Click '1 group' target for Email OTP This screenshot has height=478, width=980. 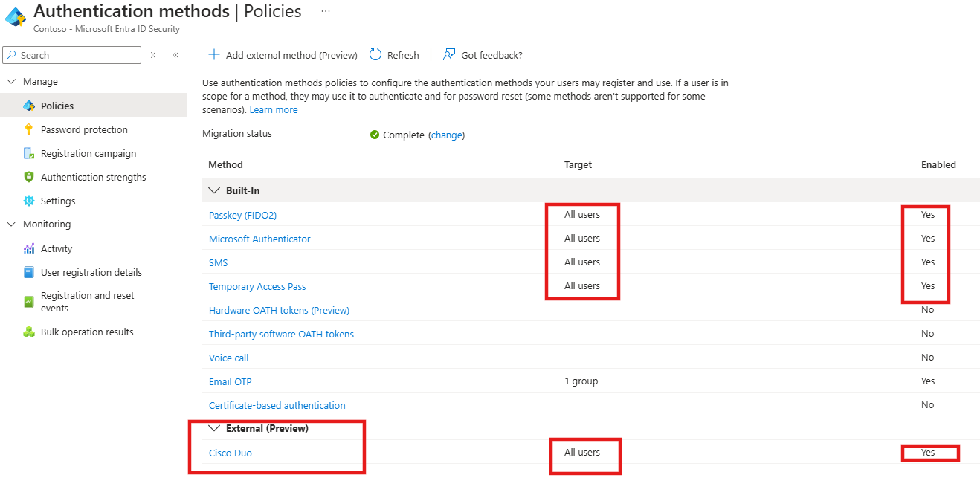click(x=581, y=381)
